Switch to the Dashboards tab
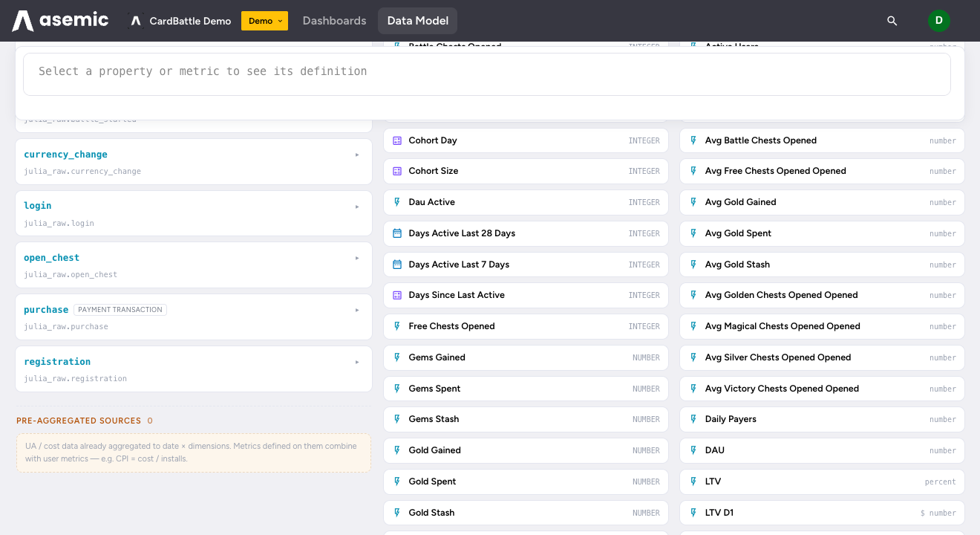The height and width of the screenshot is (535, 980). pos(334,21)
